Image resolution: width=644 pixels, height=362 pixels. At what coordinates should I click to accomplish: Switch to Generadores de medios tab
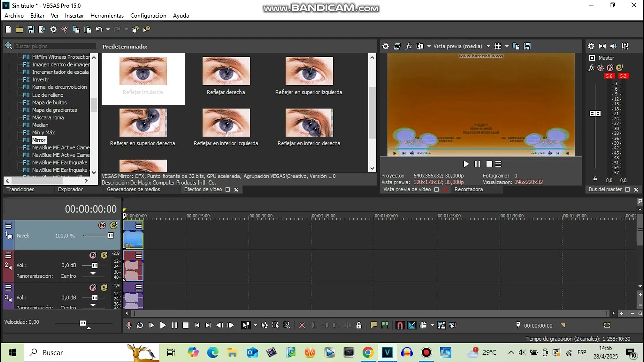tap(133, 189)
